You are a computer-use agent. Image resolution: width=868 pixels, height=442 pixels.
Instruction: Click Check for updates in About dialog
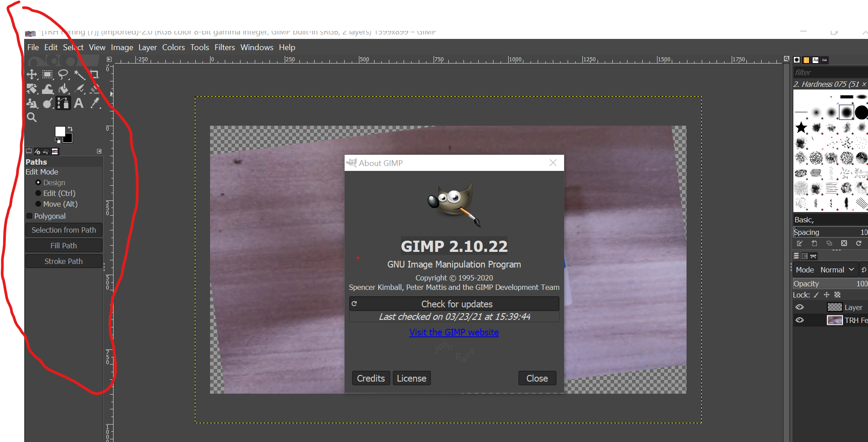tap(454, 304)
